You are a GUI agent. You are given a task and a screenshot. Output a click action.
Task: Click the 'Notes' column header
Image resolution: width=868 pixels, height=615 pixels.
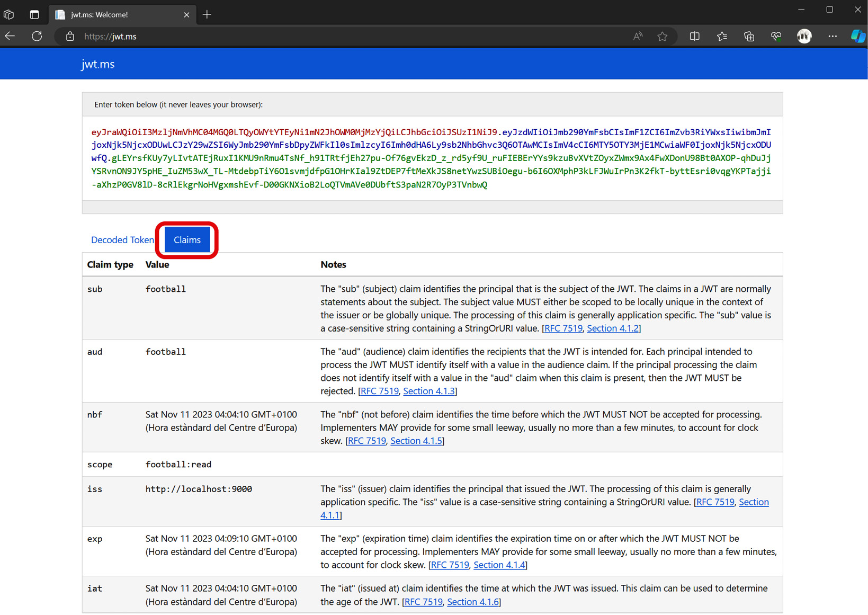[333, 264]
